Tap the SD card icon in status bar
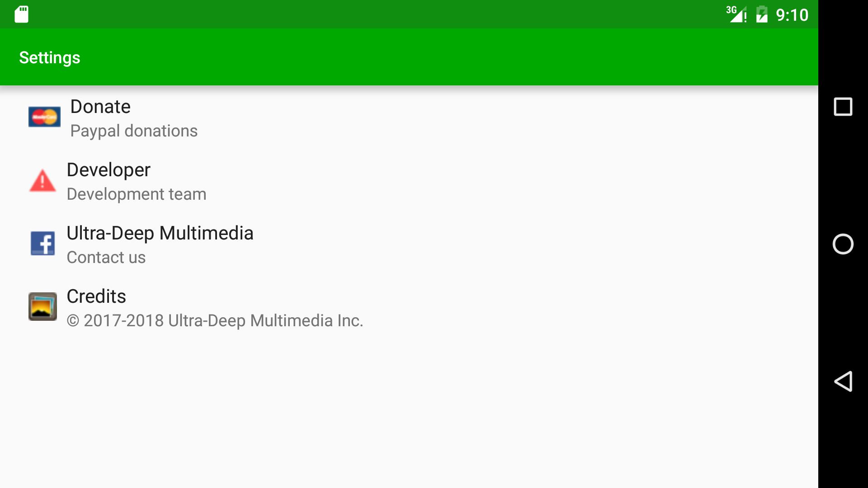 point(21,14)
